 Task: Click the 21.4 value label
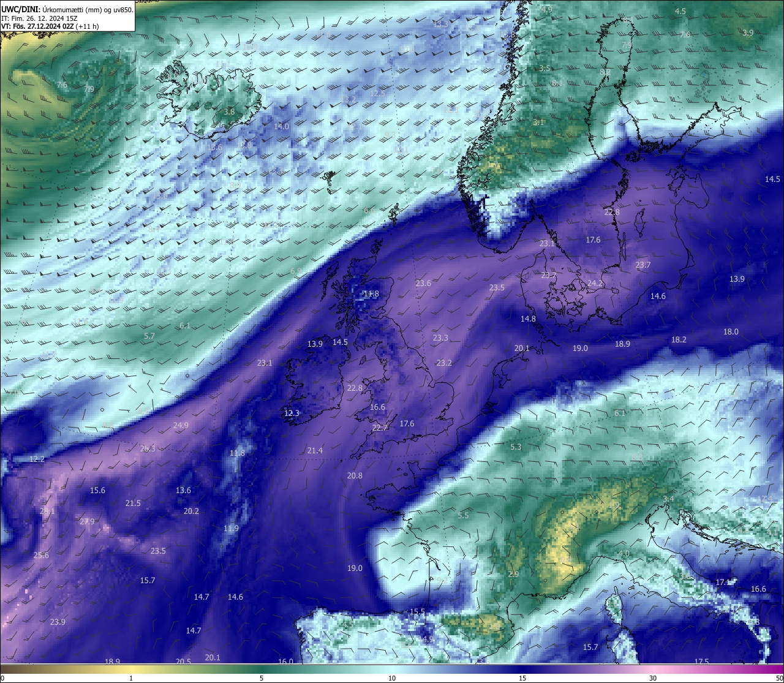315,450
